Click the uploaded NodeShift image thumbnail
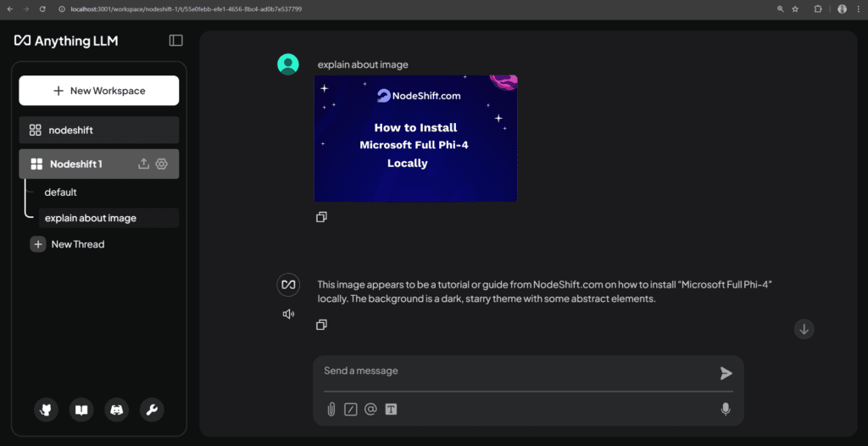This screenshot has width=868, height=446. point(415,138)
